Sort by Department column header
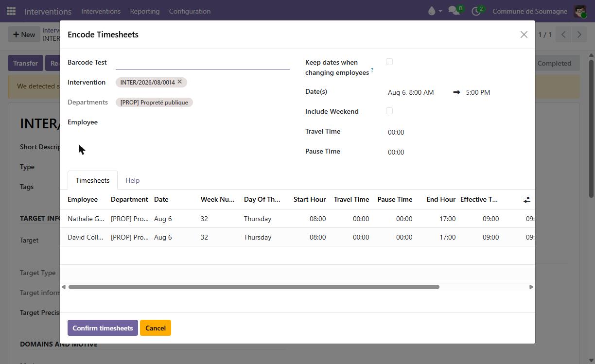This screenshot has height=364, width=595. pos(129,199)
